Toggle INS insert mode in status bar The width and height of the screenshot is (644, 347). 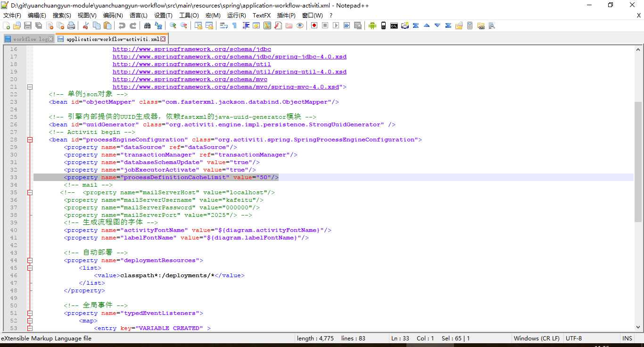(627, 339)
